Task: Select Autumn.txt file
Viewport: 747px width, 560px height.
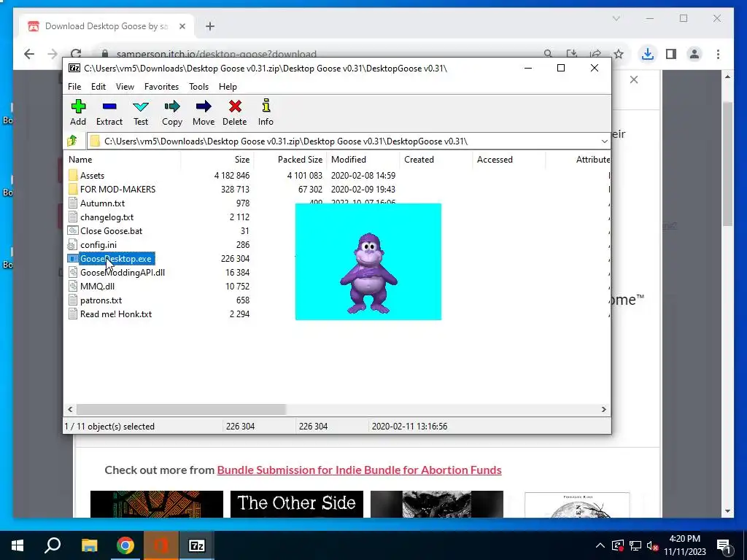Action: click(102, 203)
